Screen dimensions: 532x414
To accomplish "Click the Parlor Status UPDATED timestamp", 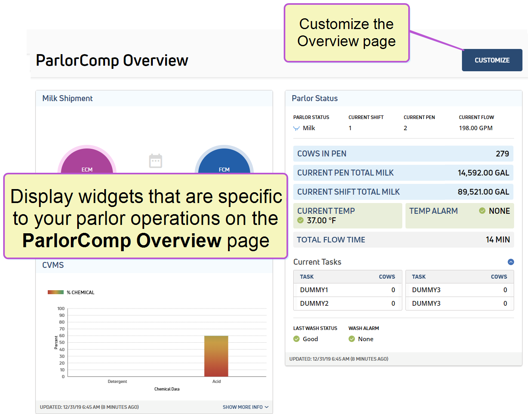I will (339, 359).
